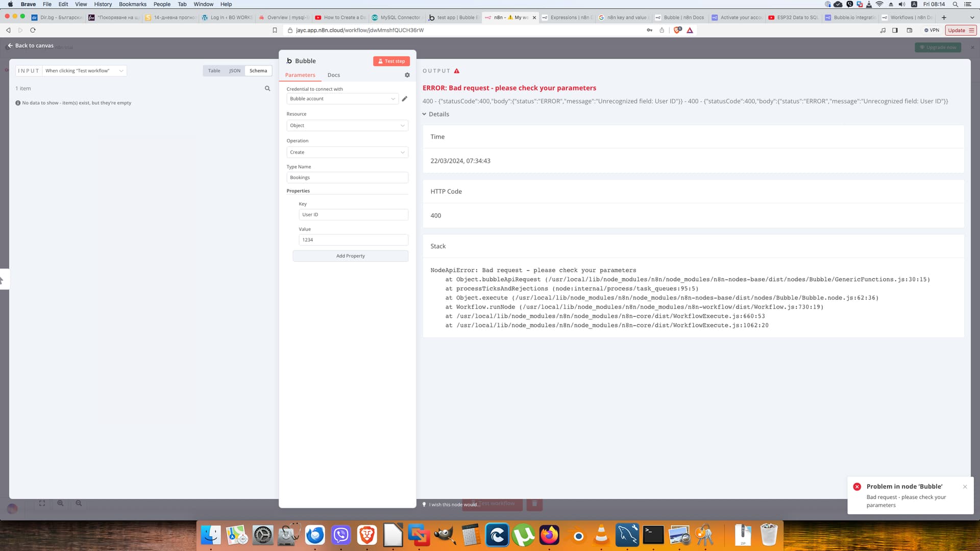Screen dimensions: 980x551
Task: Open the Operation dropdown set to Create
Action: coord(347,153)
